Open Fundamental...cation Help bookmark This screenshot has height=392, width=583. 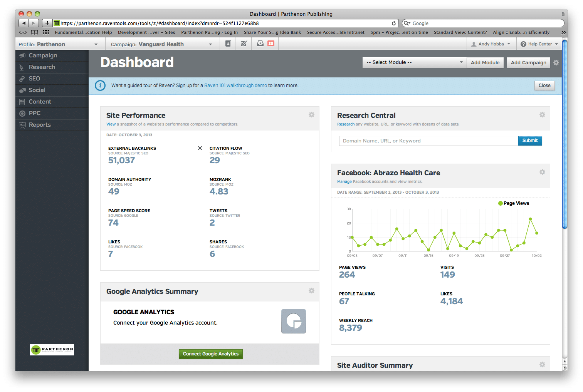(x=83, y=32)
